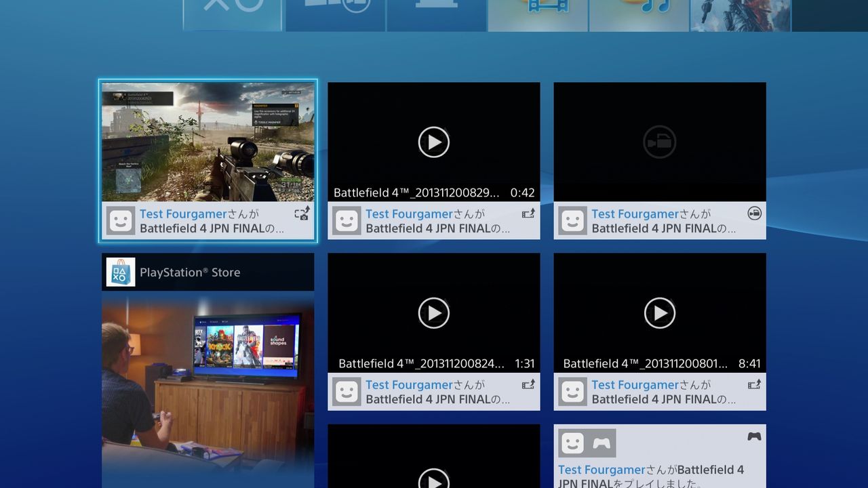
Task: Click the video title 'Battlefield 4™_201311200824…'
Action: tap(422, 363)
